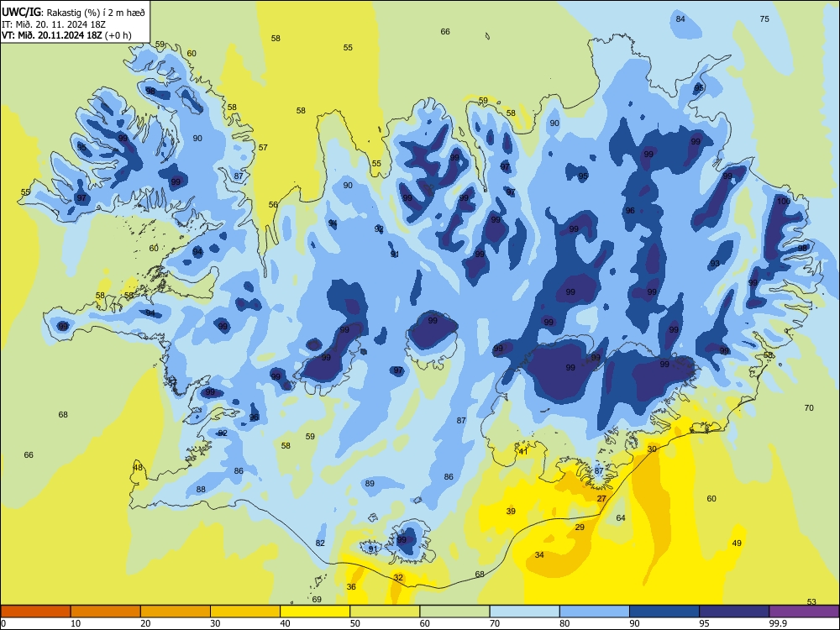840x630 pixels.
Task: Click the '34' humidity value on the map
Action: (539, 554)
